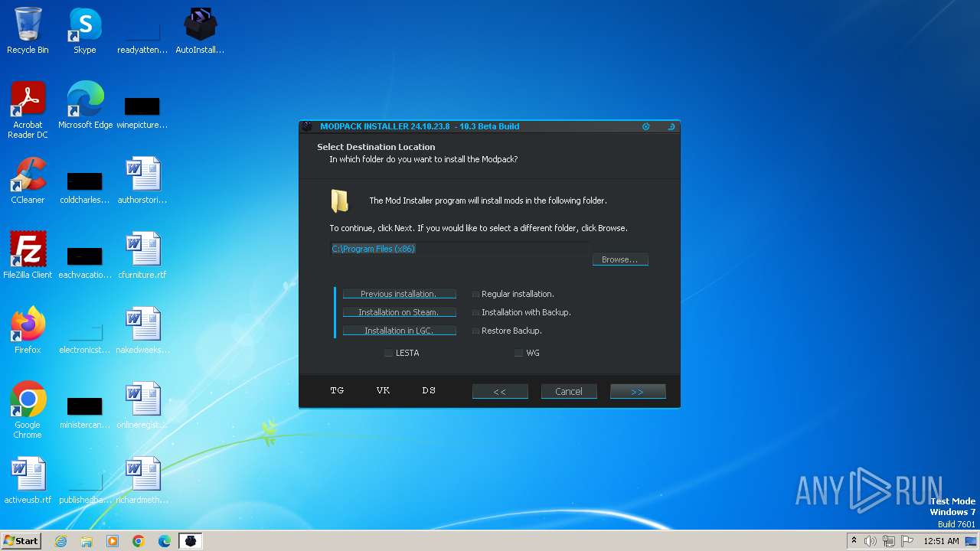
Task: Cancel the modpack installation
Action: pos(569,391)
